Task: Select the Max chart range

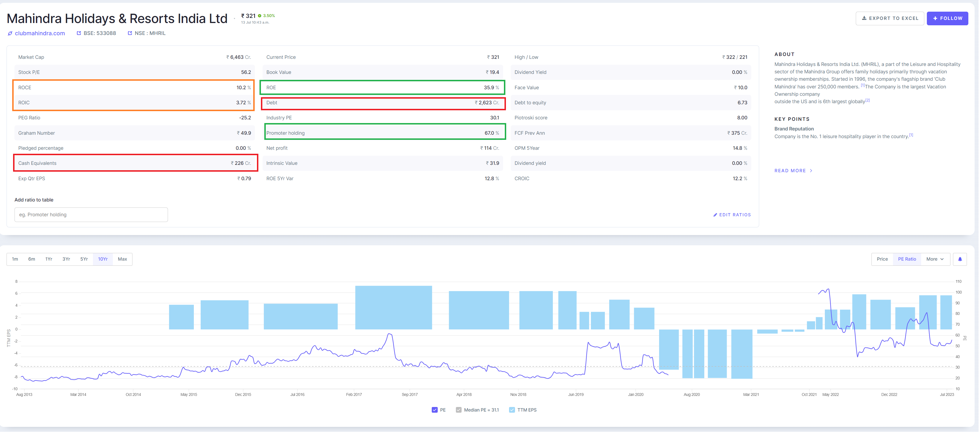Action: [x=122, y=259]
